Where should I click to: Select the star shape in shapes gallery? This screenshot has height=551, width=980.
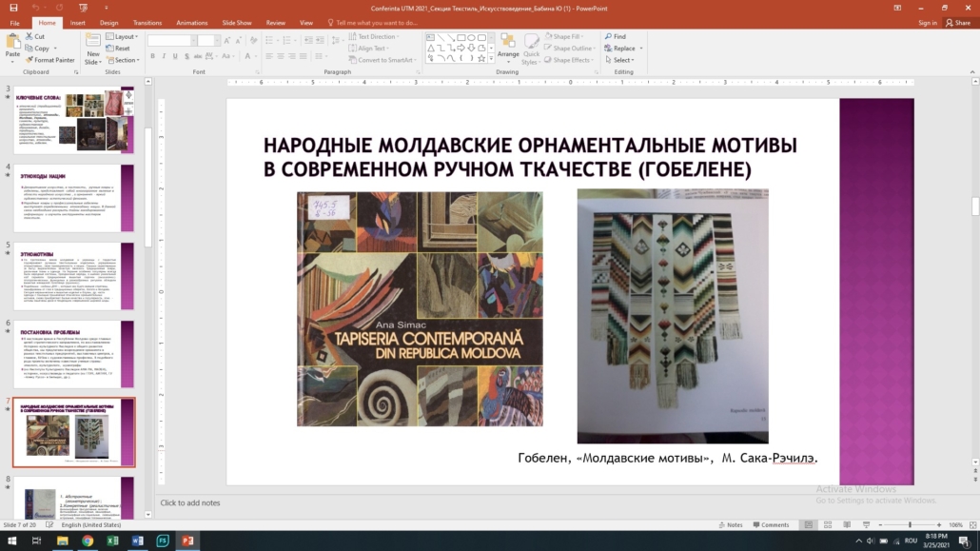click(x=481, y=58)
